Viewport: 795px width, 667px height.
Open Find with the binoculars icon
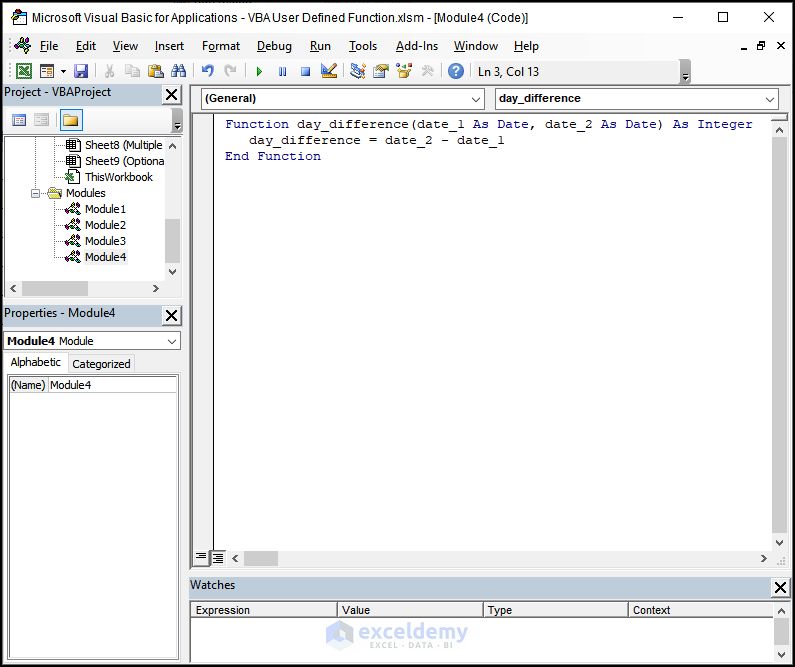coord(178,71)
